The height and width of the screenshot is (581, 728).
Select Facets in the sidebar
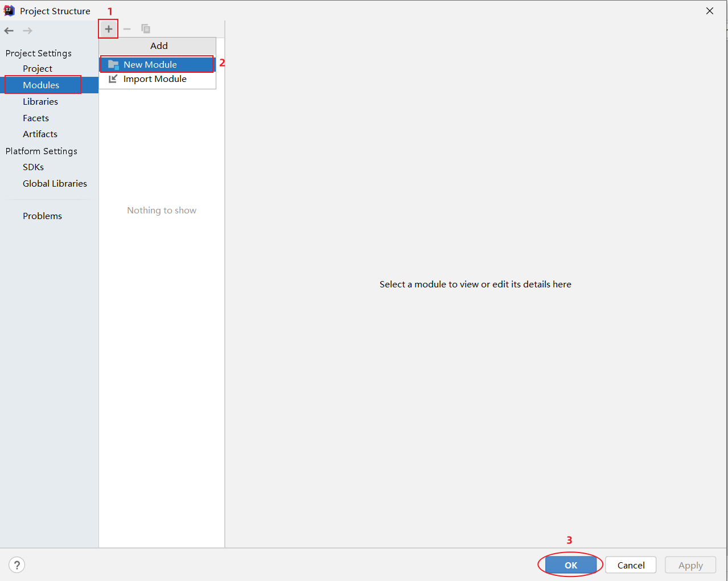click(x=35, y=118)
